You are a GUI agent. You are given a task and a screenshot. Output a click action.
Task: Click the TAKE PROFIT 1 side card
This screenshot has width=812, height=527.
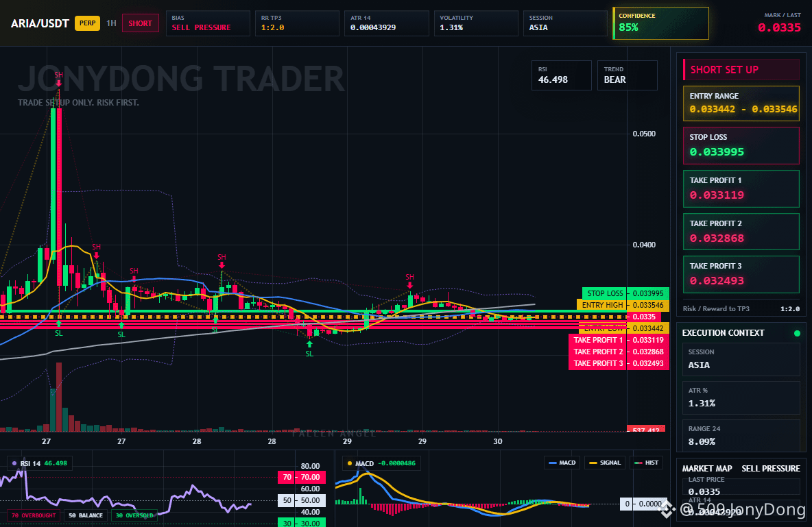click(741, 189)
